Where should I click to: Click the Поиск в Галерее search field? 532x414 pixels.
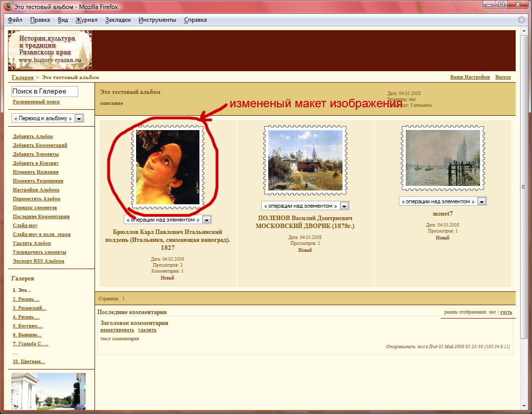pos(45,91)
